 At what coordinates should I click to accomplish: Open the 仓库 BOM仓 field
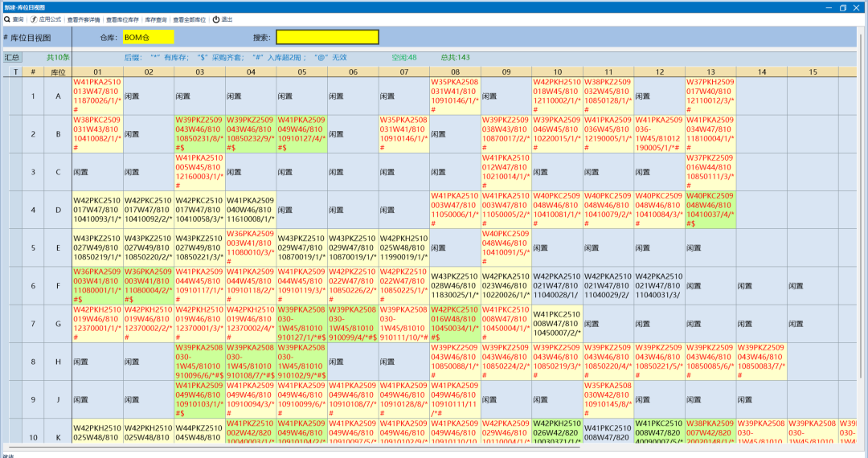point(149,37)
